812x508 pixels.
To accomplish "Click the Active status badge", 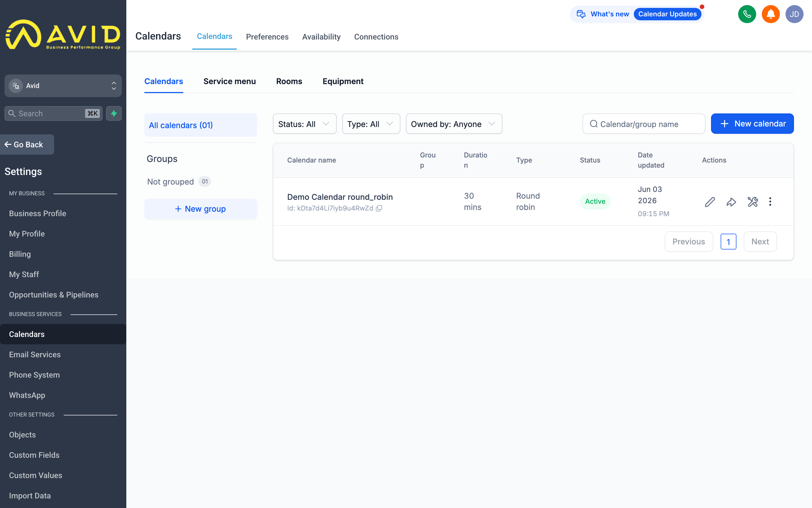I will [595, 201].
